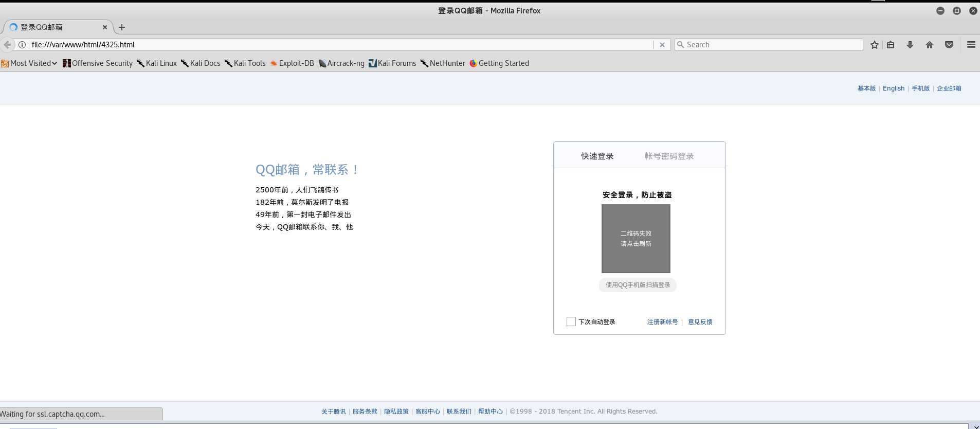Stop loading with the X in address bar

click(x=662, y=45)
